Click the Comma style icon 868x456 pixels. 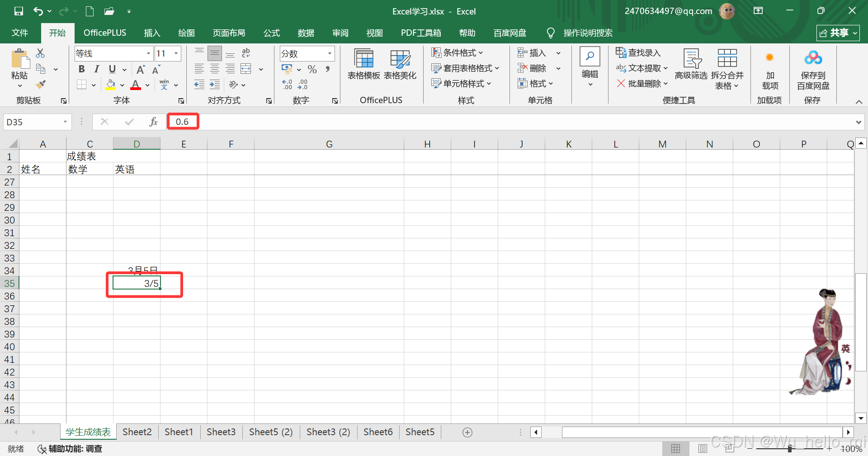pyautogui.click(x=327, y=69)
